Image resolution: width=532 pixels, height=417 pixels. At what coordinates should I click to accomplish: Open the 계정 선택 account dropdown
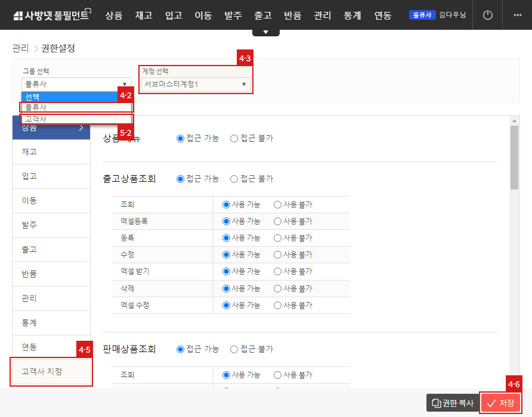196,84
